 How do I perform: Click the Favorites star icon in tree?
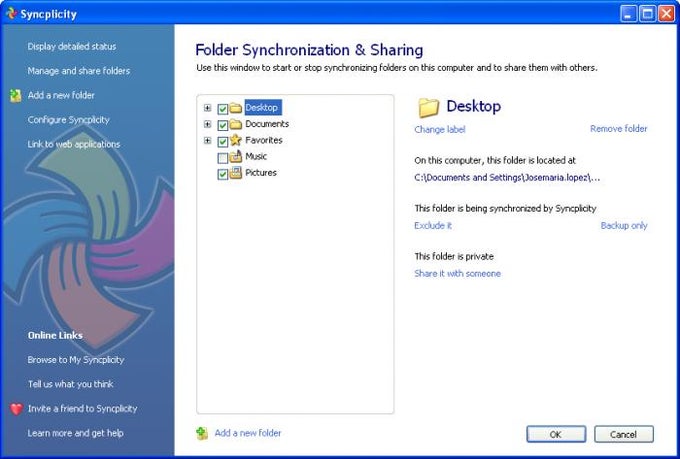[235, 140]
